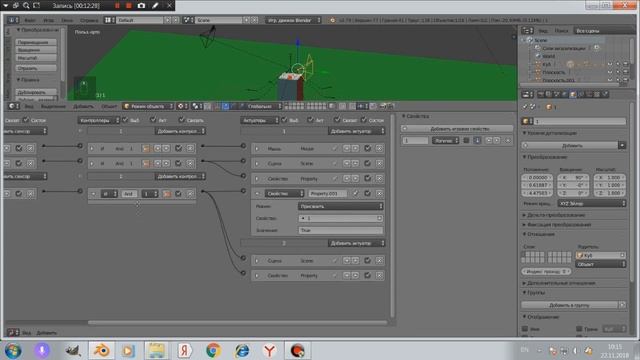Open the Render tab in the properties editor

(541, 94)
